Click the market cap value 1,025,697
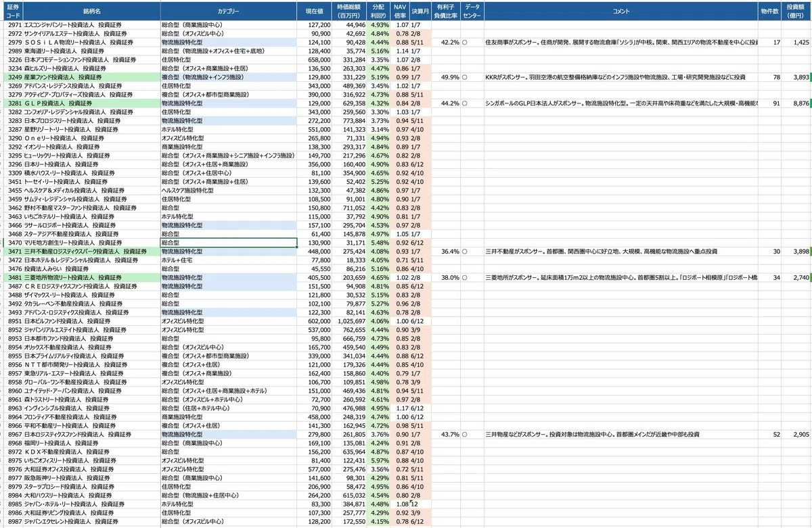The image size is (812, 528). coord(350,321)
